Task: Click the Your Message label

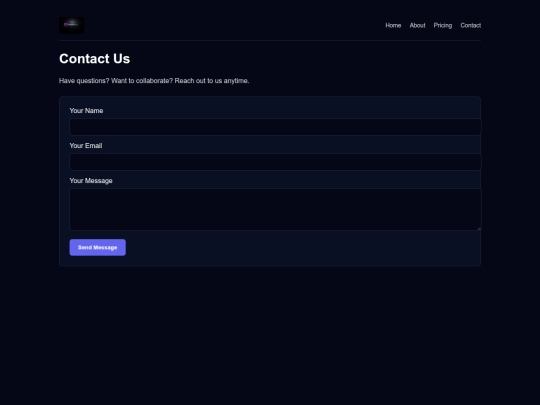Action: (91, 181)
